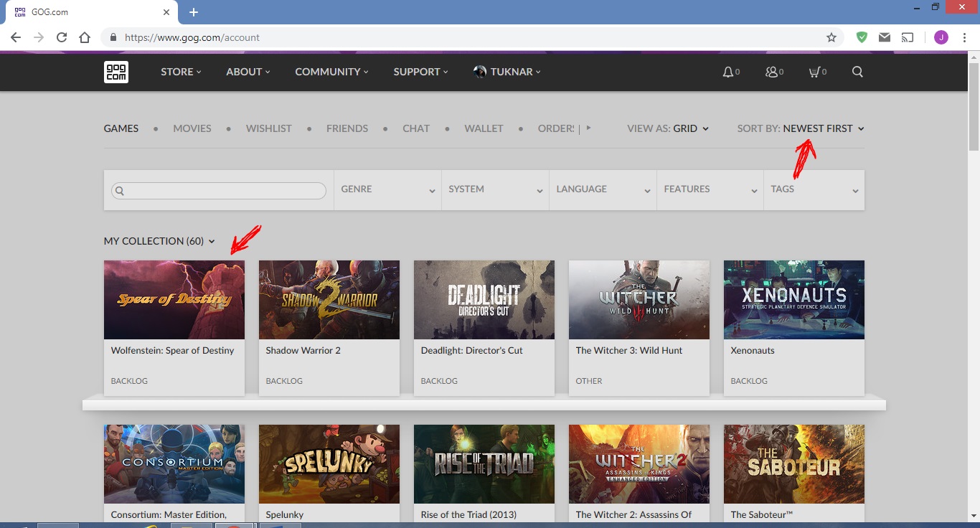Open the SUPPORT menu
The width and height of the screenshot is (980, 528).
click(420, 72)
